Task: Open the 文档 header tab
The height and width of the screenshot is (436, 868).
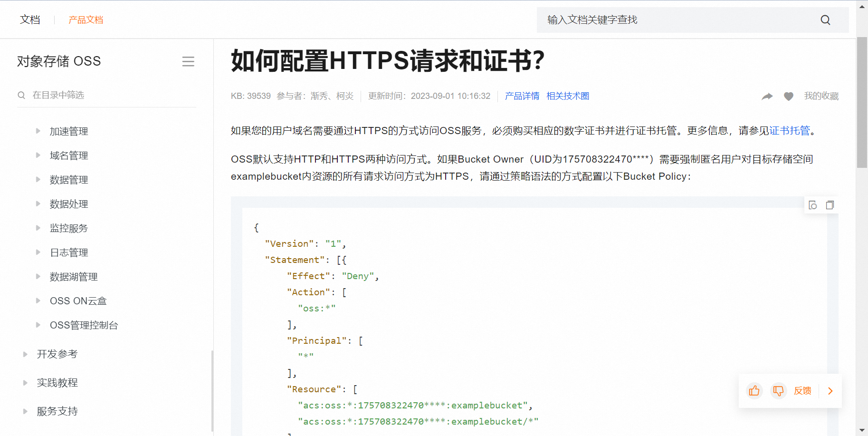Action: (30, 19)
